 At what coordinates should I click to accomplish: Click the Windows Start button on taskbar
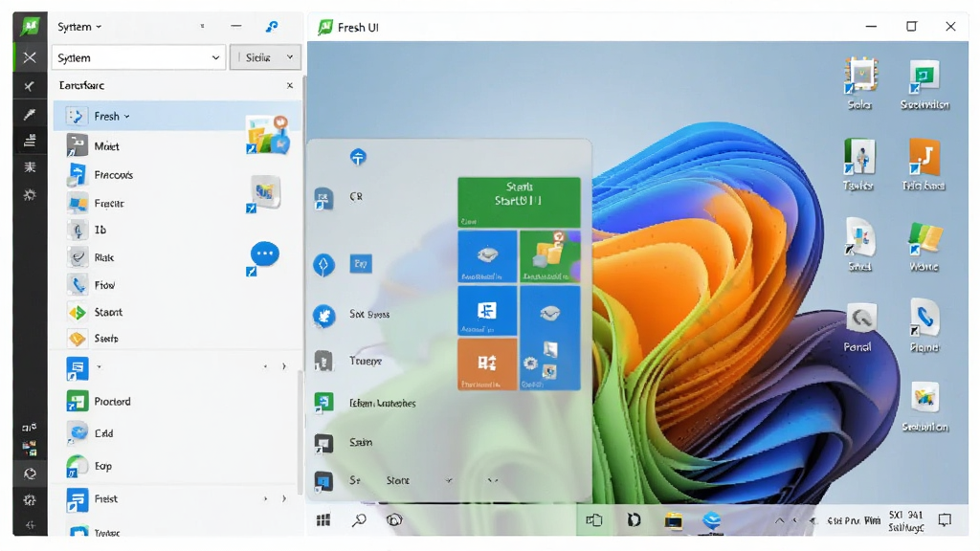point(323,519)
